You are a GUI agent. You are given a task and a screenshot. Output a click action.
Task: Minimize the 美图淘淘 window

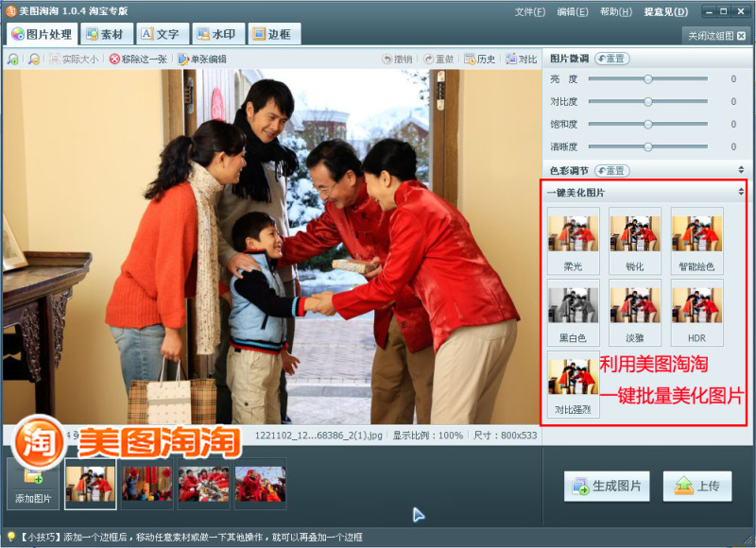point(709,11)
